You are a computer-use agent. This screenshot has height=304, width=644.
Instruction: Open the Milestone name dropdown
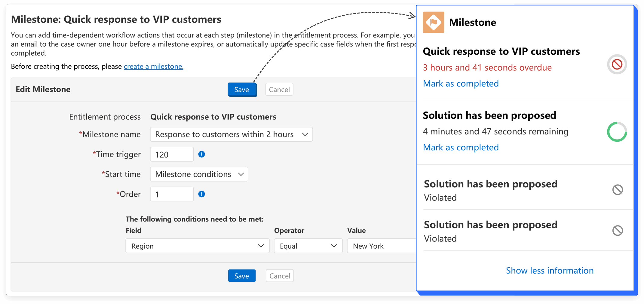click(x=231, y=134)
